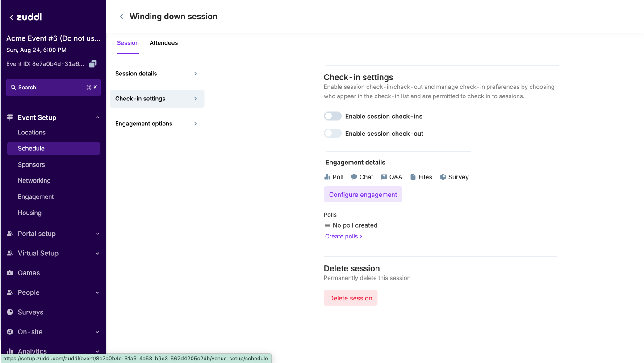This screenshot has width=644, height=363.
Task: Click the Surveys pie chart sidebar icon
Action: (x=10, y=312)
